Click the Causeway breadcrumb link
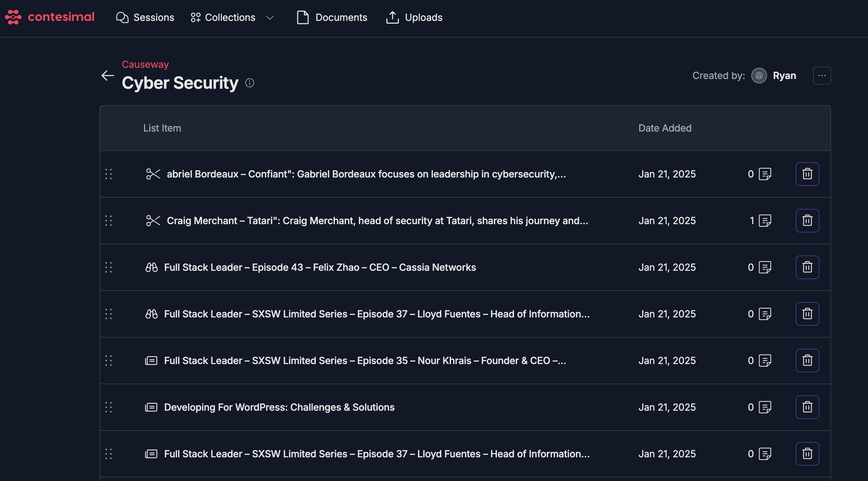The height and width of the screenshot is (481, 868). 145,64
